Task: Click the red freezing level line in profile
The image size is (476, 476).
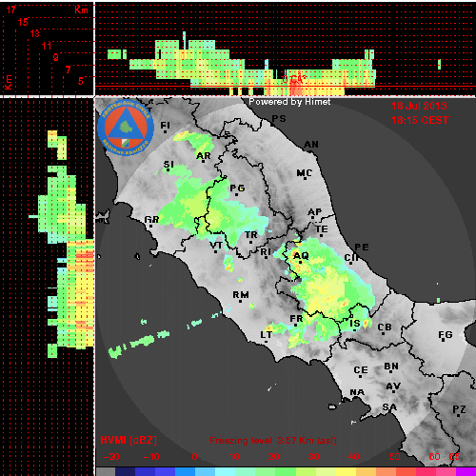Action: (286, 86)
